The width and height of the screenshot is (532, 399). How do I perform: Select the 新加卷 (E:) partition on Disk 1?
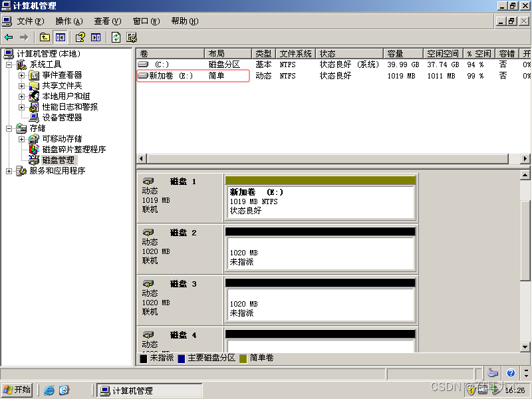coord(321,201)
